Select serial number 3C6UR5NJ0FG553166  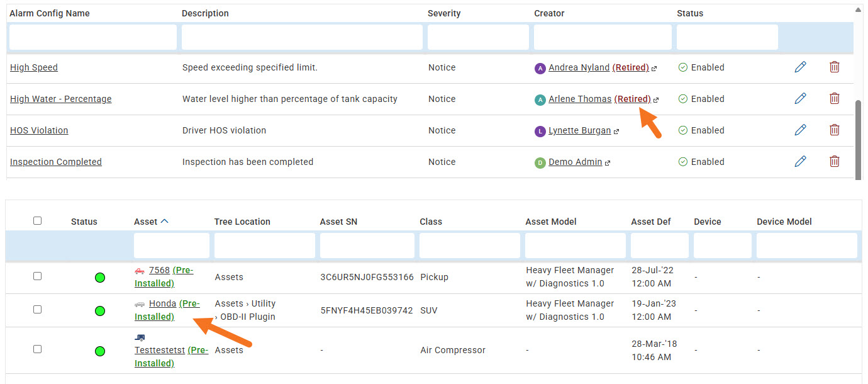coord(367,277)
